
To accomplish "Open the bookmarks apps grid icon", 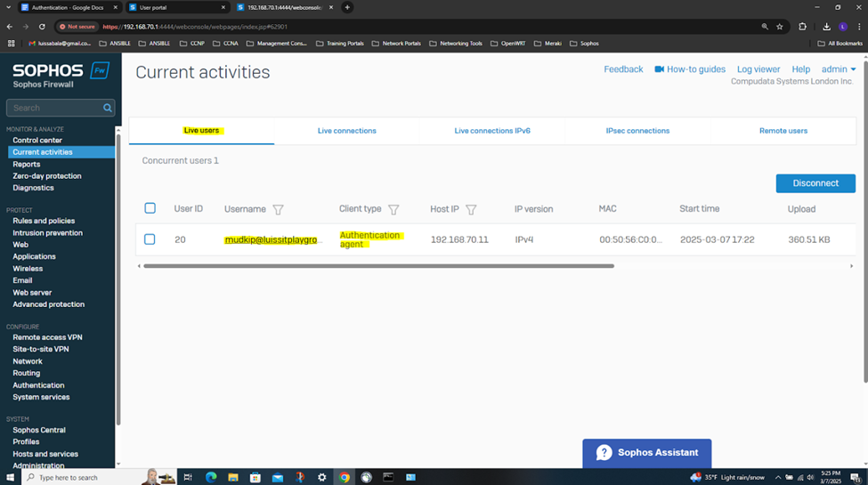I will pos(11,44).
